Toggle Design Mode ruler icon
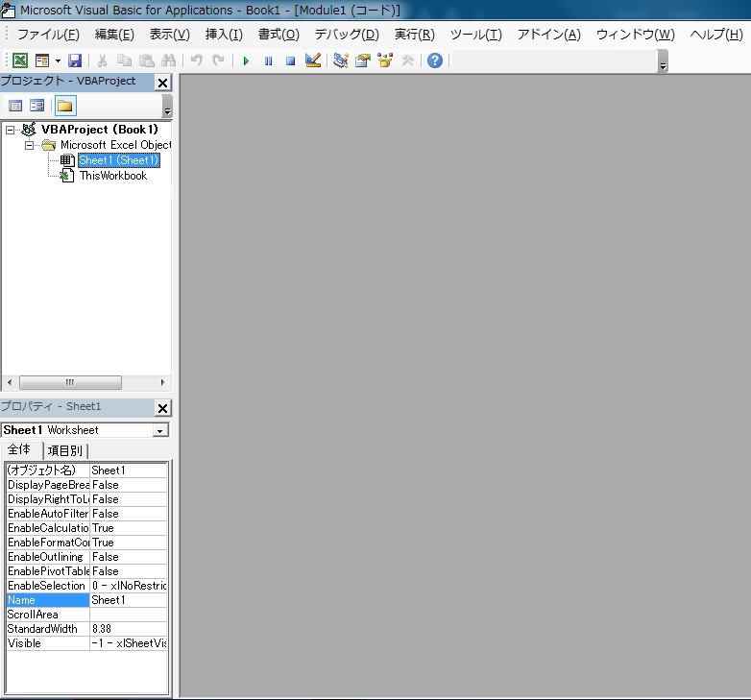Viewport: 751px width, 700px height. (x=313, y=60)
